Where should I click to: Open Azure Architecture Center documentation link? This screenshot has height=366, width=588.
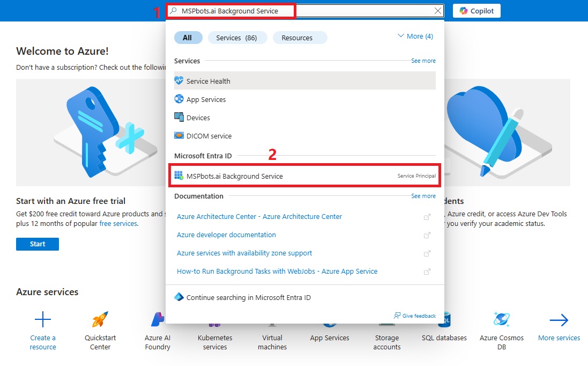point(259,216)
